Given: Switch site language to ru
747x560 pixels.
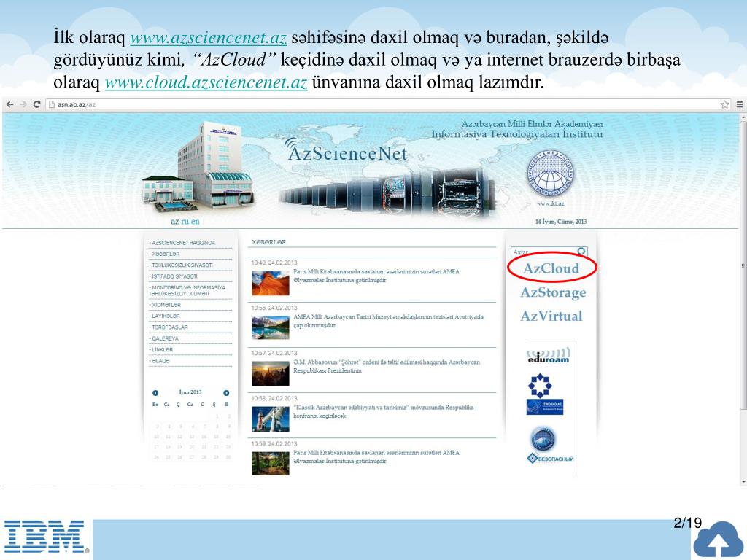Looking at the screenshot, I should (x=185, y=222).
